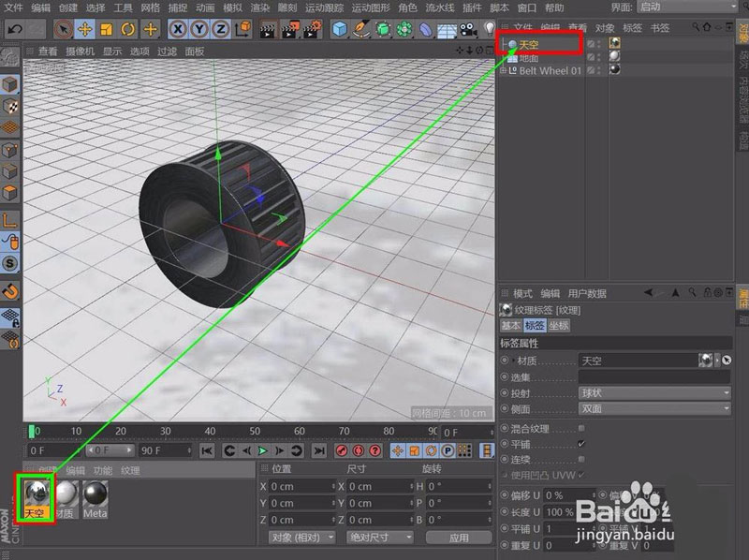Open the 渲染 menu

(x=262, y=7)
